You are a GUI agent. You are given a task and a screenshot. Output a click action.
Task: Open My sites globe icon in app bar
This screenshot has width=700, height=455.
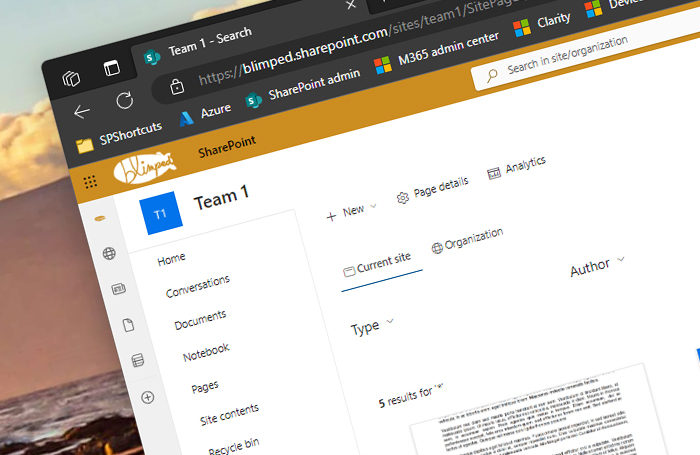[109, 253]
